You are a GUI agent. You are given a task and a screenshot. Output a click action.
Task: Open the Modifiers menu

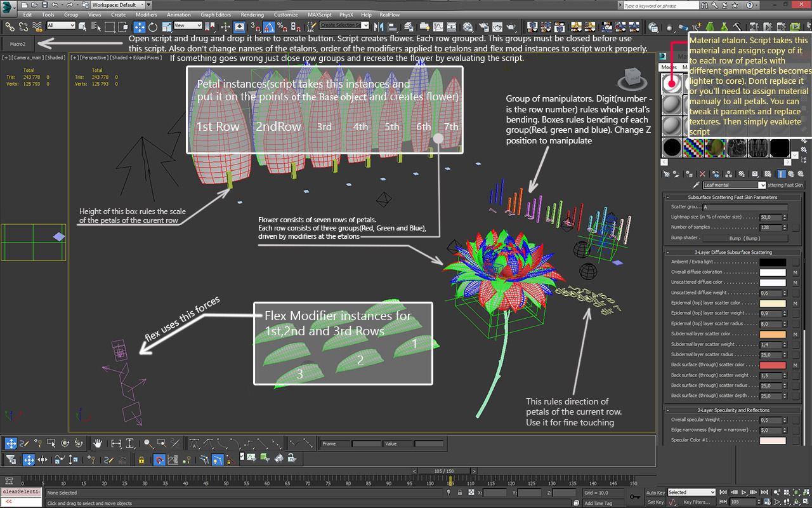coord(146,15)
